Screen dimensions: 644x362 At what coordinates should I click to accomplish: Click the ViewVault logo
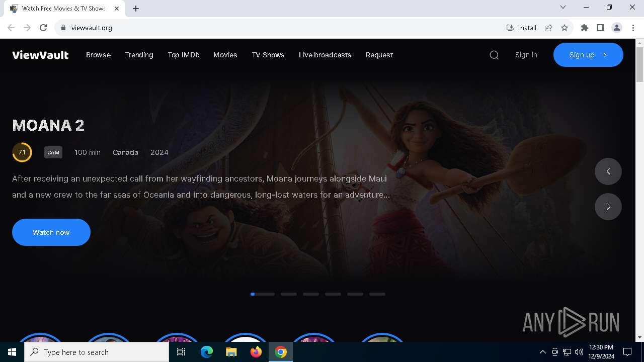click(x=40, y=55)
